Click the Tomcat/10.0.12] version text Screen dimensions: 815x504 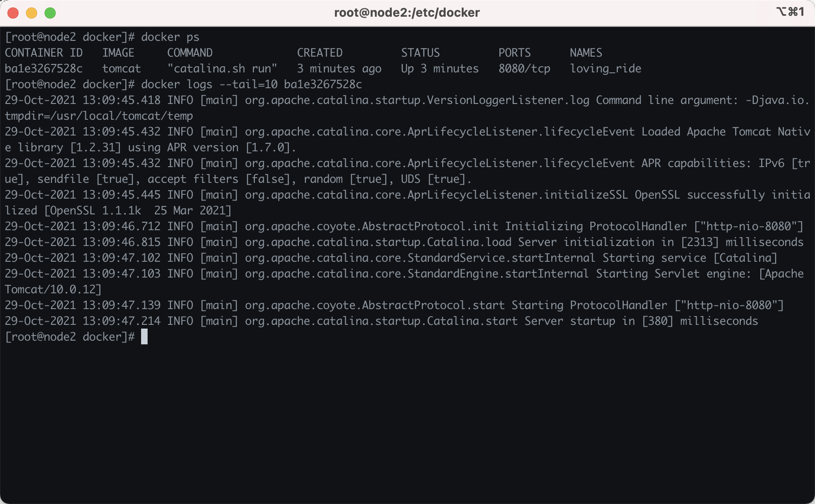click(x=53, y=290)
